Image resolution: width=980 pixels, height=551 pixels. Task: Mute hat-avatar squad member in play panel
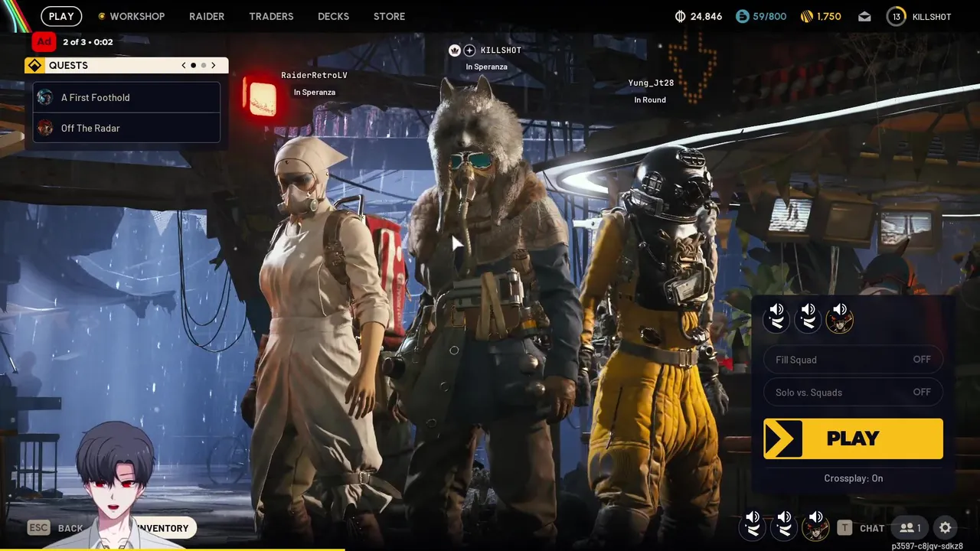click(x=840, y=317)
